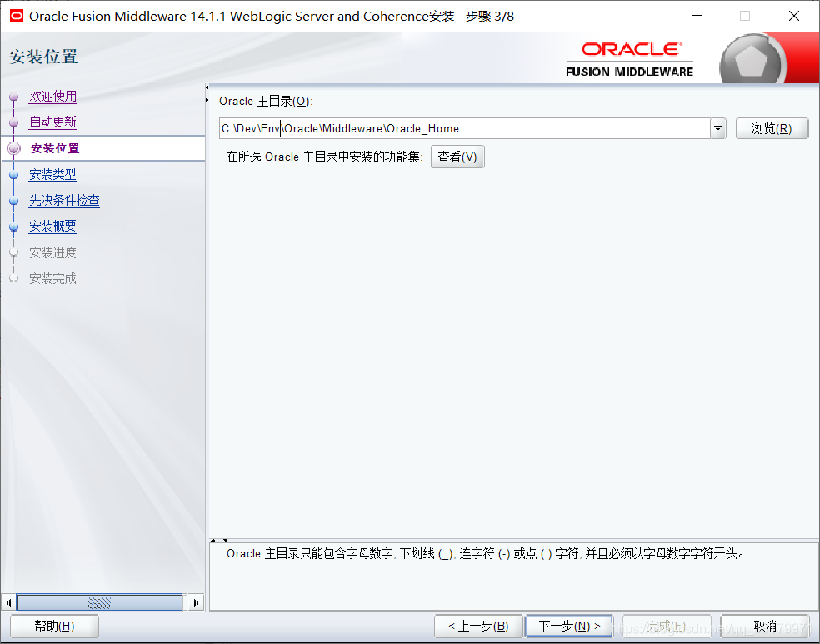Open 帮助(H) help
Screen dimensions: 820x644
click(54, 626)
